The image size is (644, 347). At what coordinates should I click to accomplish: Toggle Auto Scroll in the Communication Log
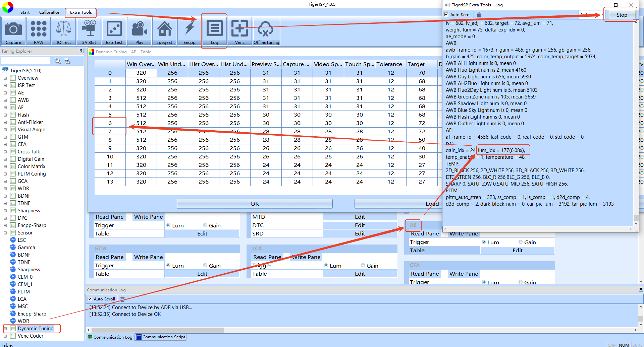(x=90, y=299)
